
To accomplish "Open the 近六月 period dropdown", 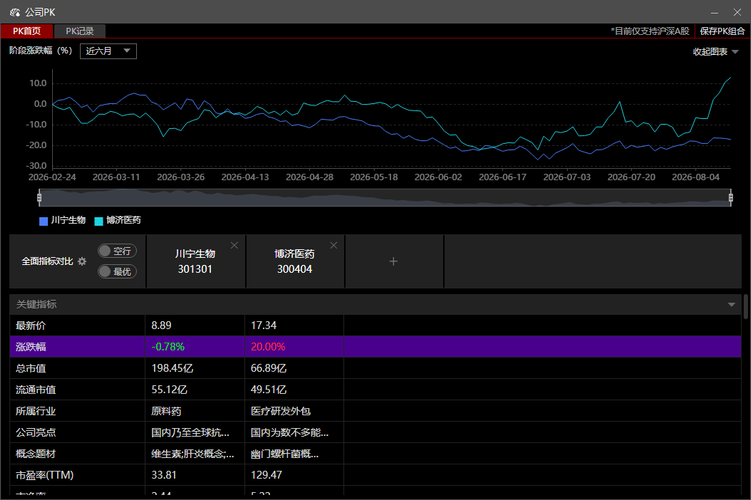I will tap(108, 51).
